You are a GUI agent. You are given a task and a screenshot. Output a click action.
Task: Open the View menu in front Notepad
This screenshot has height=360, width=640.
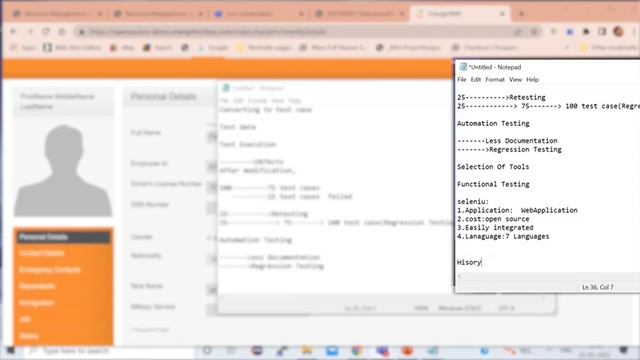point(515,80)
